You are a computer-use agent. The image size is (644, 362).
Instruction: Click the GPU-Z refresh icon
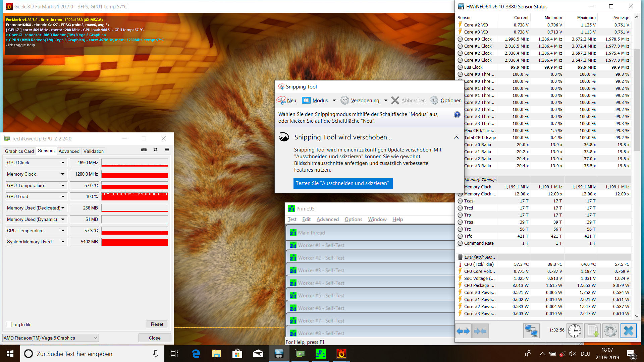pyautogui.click(x=155, y=150)
